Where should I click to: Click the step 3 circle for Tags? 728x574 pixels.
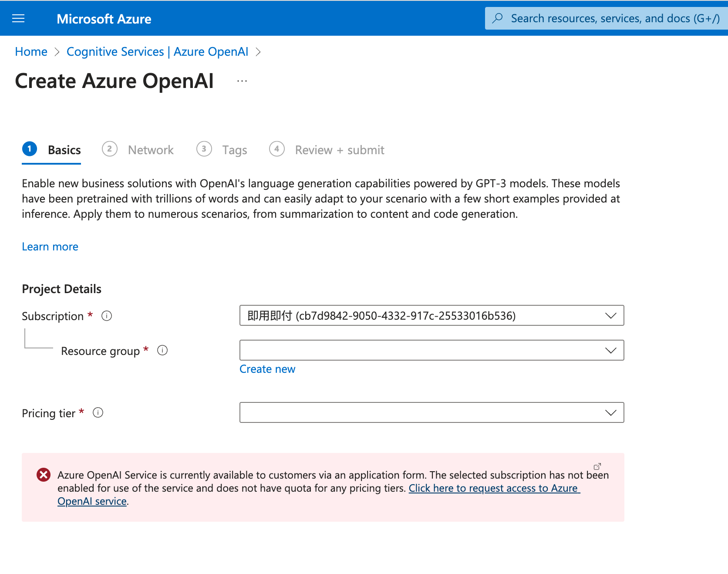coord(204,149)
